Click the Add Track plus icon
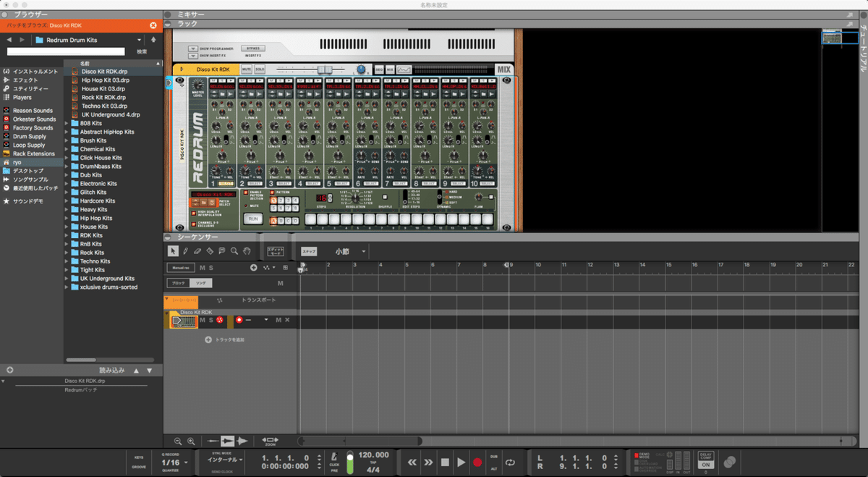This screenshot has height=477, width=868. coord(208,339)
